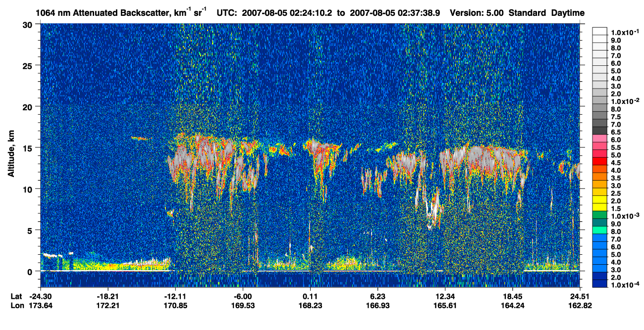Click latitude value '18.45'
644x330 pixels.
pos(513,296)
